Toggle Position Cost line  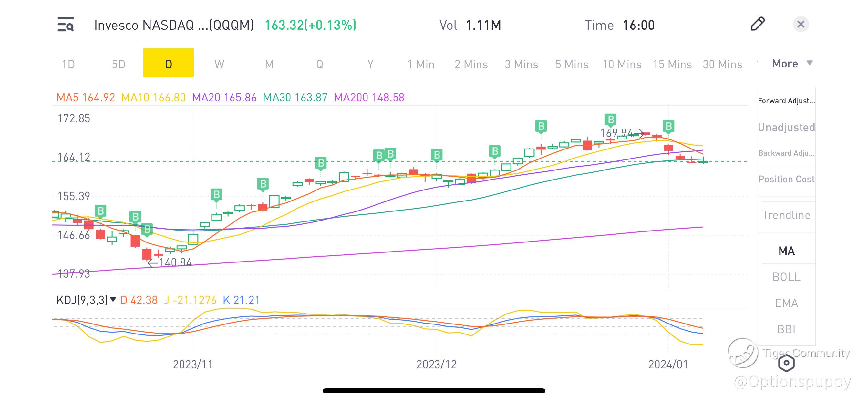tap(786, 179)
